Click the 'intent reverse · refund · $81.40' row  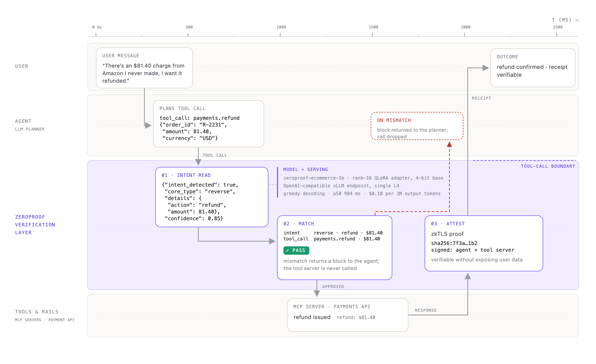(x=333, y=233)
